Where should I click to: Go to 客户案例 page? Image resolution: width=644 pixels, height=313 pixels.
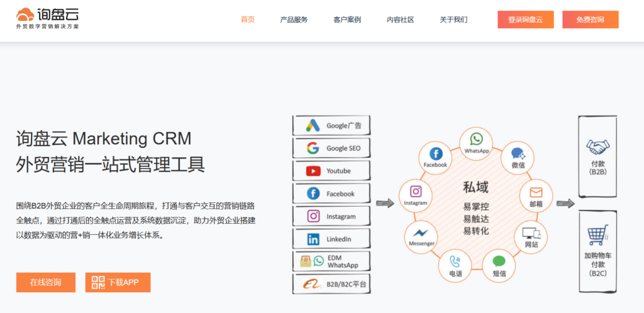(347, 20)
